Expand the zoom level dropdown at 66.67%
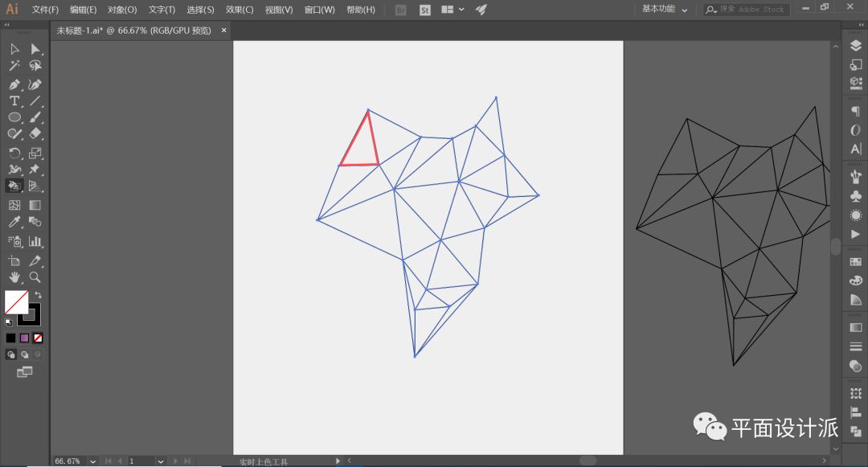 (92, 461)
